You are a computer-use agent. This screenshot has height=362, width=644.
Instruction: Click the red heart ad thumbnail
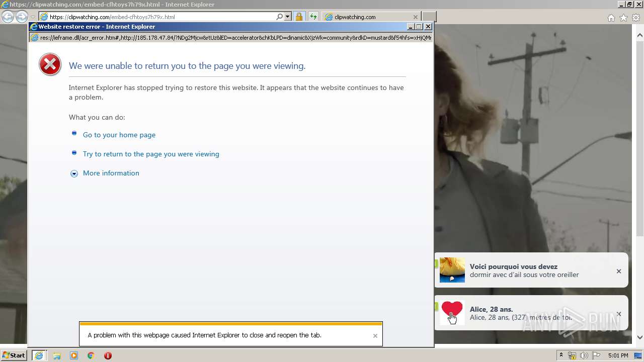452,313
